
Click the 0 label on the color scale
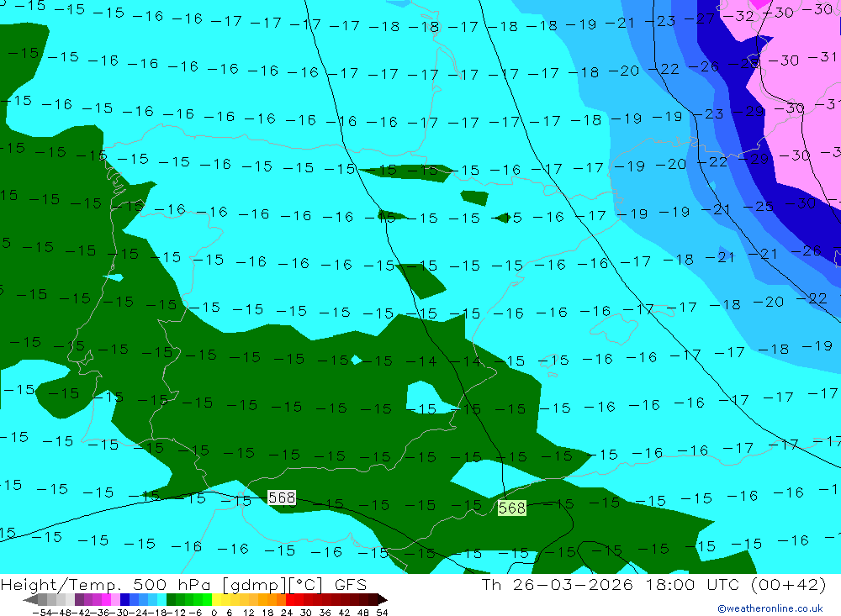click(214, 613)
